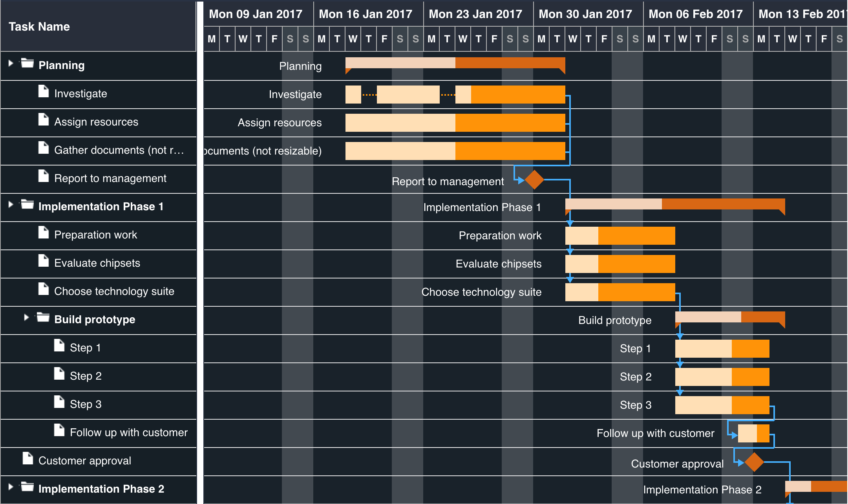Screen dimensions: 848x504
Task: Expand the Implementation Phase 1 tree arrow
Action: 11,205
